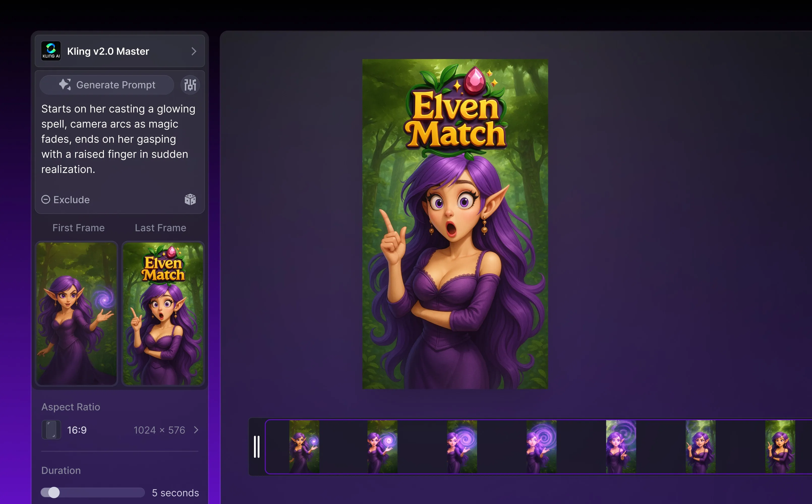This screenshot has height=504, width=812.
Task: Click the portrait aspect ratio icon
Action: [x=51, y=430]
